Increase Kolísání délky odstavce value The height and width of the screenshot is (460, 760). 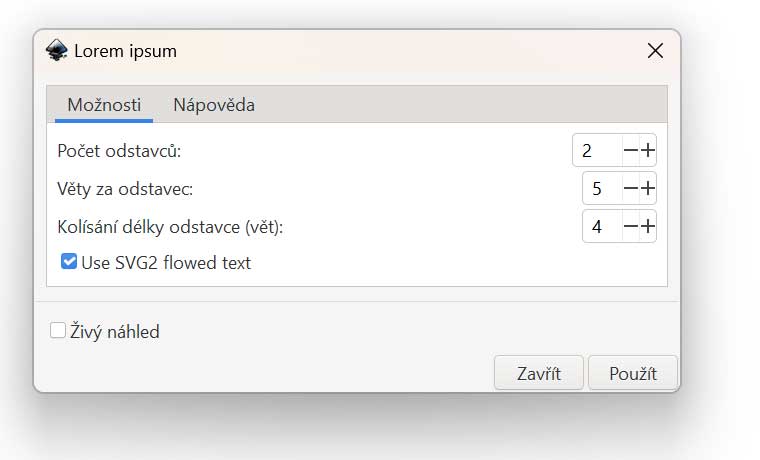[648, 227]
